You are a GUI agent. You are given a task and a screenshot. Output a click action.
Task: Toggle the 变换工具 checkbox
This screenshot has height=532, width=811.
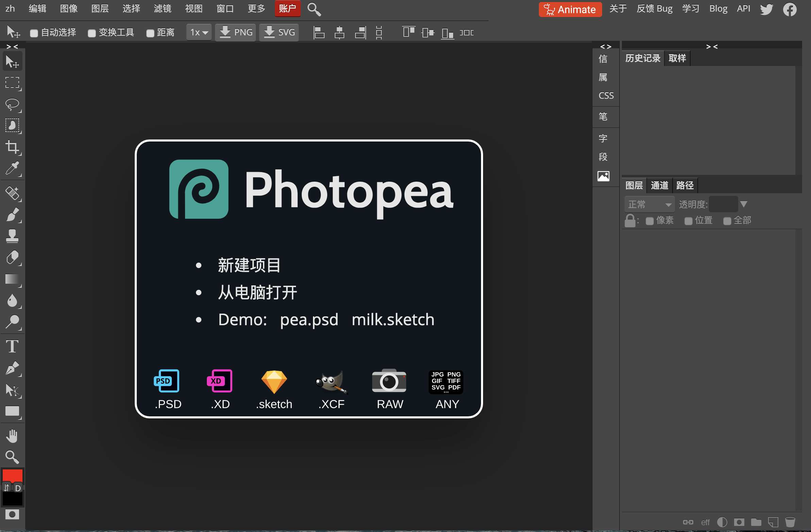tap(91, 33)
